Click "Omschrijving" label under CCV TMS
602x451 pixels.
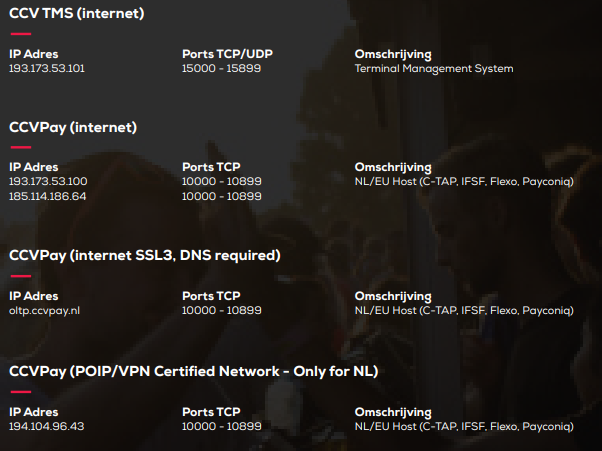393,53
